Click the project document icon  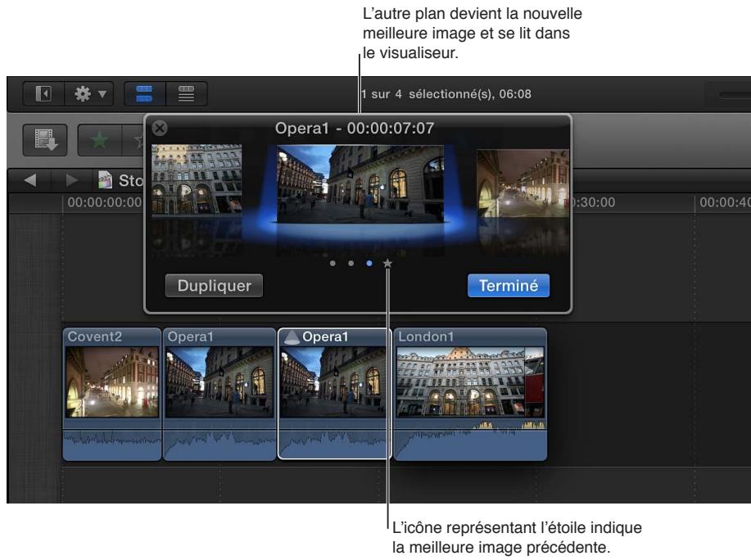point(105,180)
